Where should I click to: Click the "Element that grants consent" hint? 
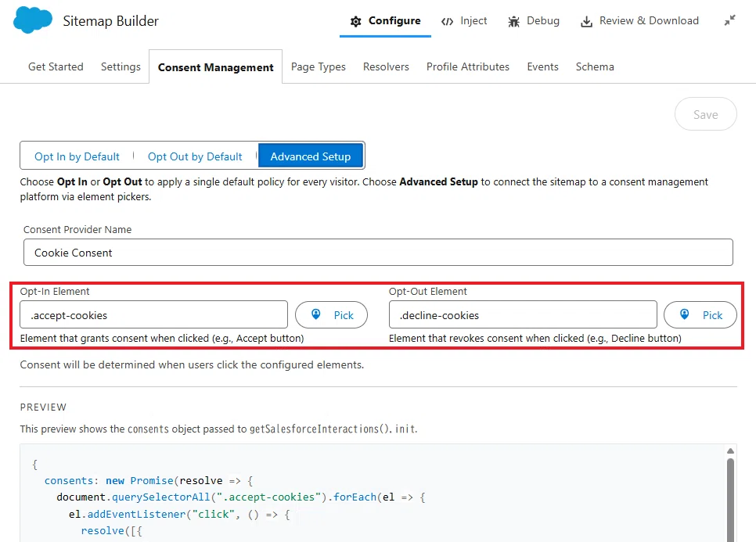tap(162, 338)
